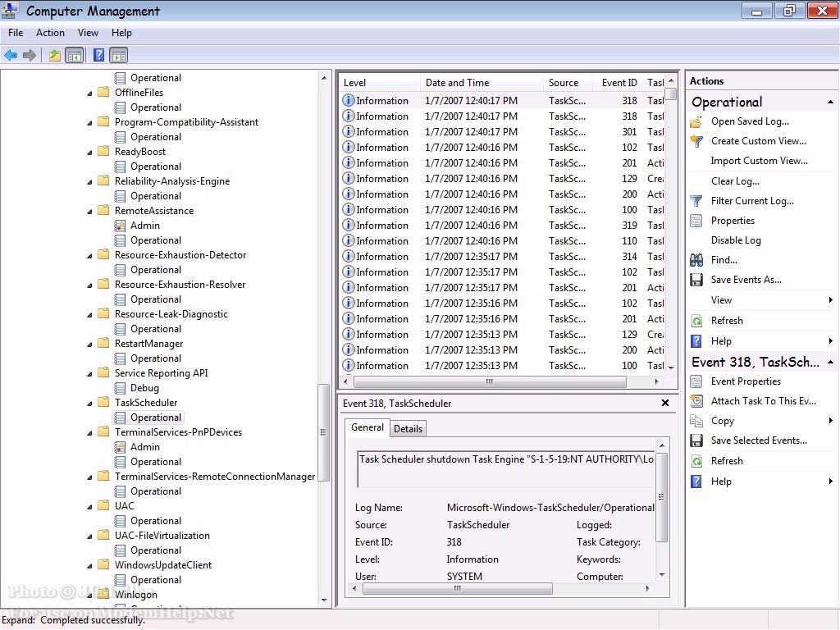Select the event row with Event ID 301

tap(503, 132)
